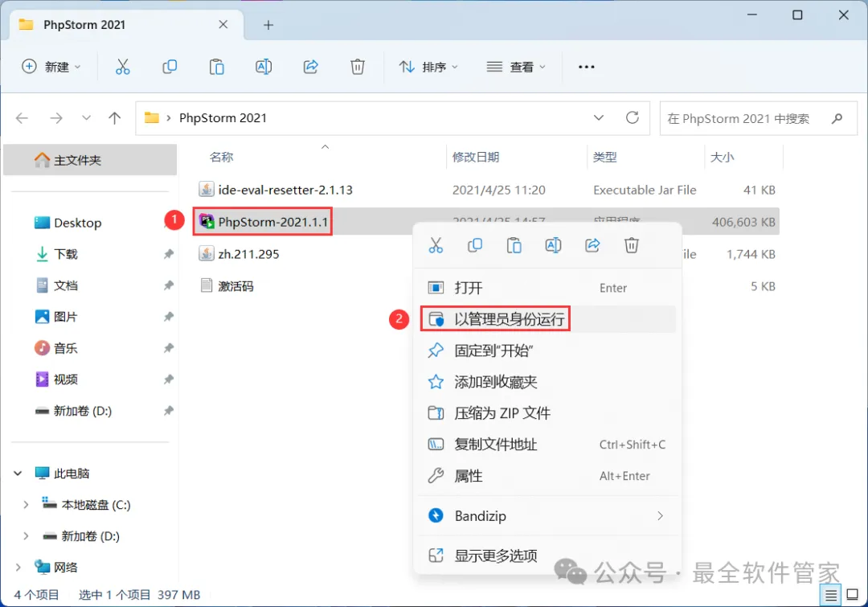Sort by the 修改日期 column header
The image size is (868, 607).
pos(476,158)
